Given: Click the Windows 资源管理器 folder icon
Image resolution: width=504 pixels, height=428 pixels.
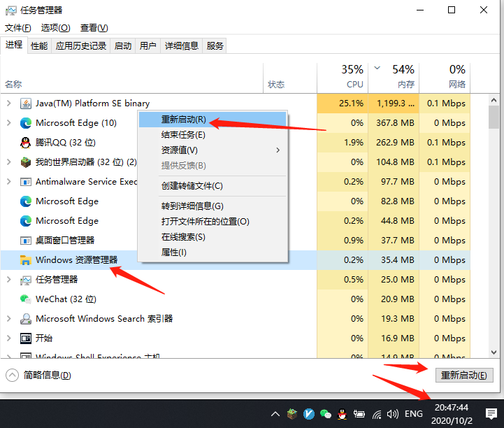Looking at the screenshot, I should [x=26, y=260].
